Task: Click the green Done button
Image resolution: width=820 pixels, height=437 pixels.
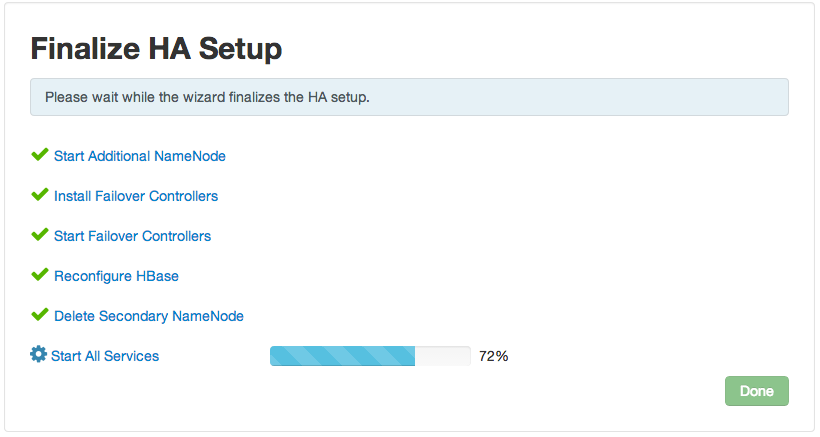Action: 756,391
